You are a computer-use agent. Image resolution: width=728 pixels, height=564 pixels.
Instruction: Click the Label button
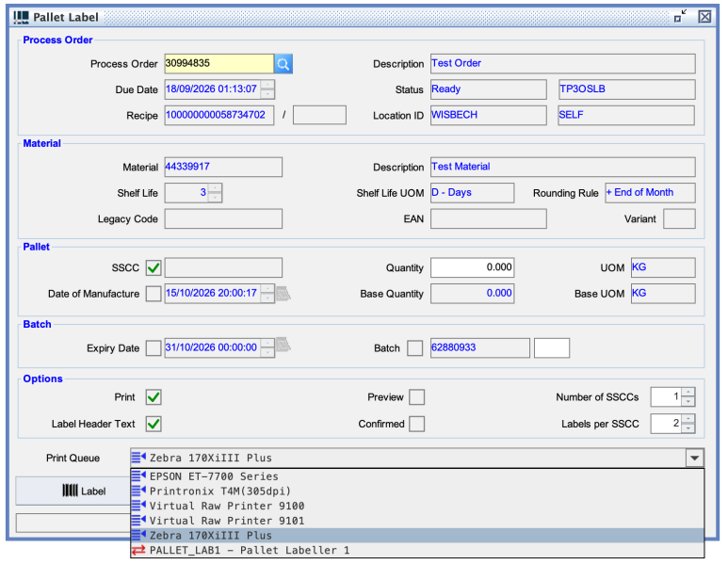pyautogui.click(x=73, y=491)
